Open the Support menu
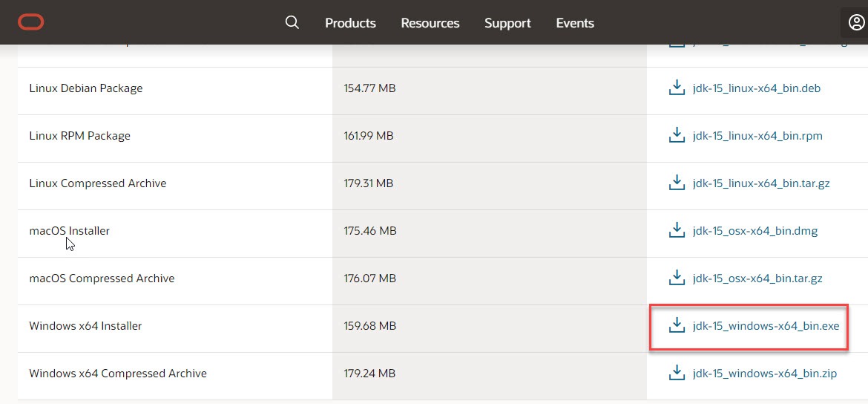The height and width of the screenshot is (404, 868). coord(507,23)
